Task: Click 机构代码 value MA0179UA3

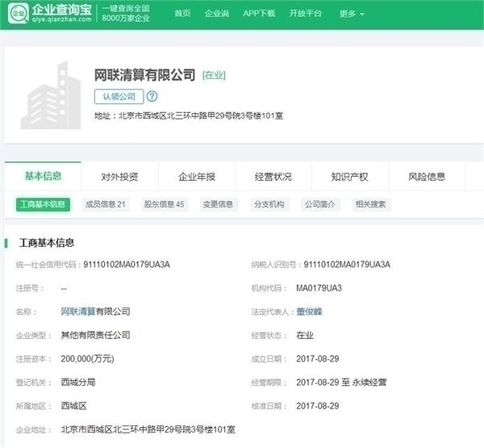Action: (319, 288)
